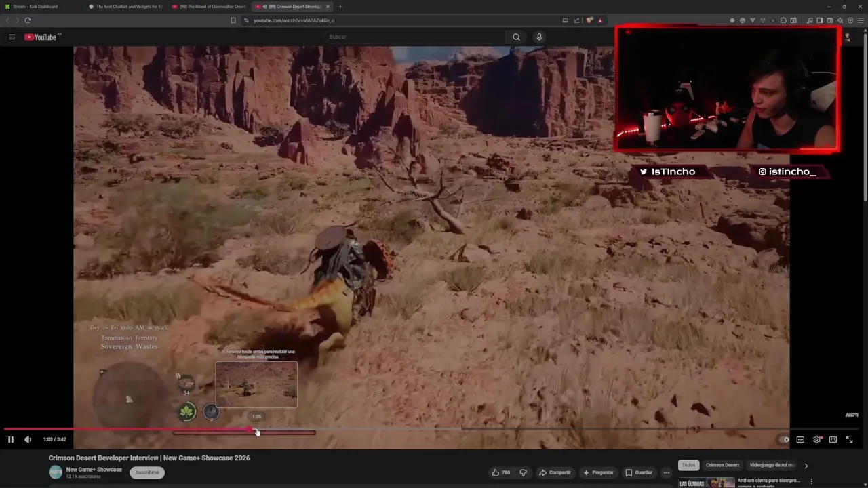Open the more actions ellipsis below the video
This screenshot has width=868, height=488.
point(667,472)
